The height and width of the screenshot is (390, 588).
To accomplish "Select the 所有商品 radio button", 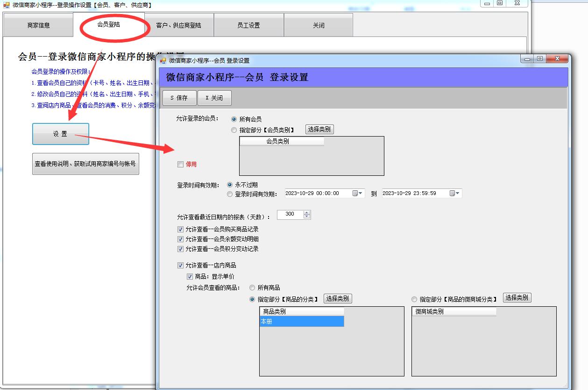I will [252, 288].
